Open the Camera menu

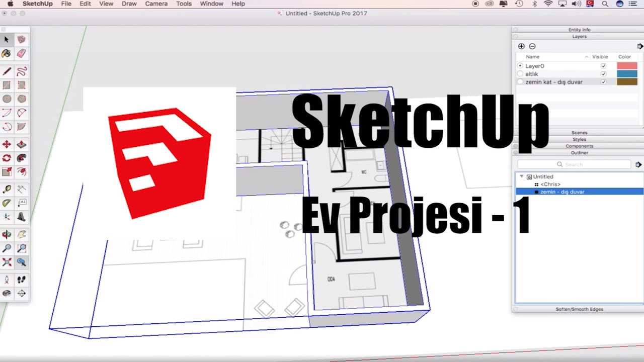pos(156,4)
